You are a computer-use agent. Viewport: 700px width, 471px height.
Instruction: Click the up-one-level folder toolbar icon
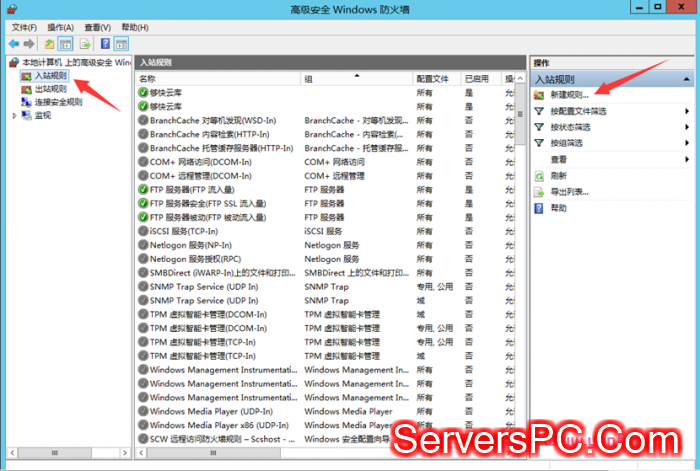[x=49, y=44]
